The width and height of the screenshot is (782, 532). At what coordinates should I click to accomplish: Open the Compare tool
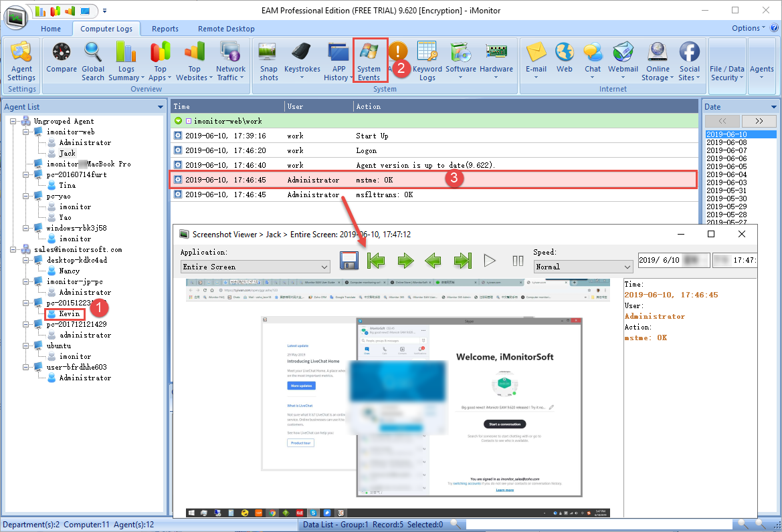tap(62, 58)
